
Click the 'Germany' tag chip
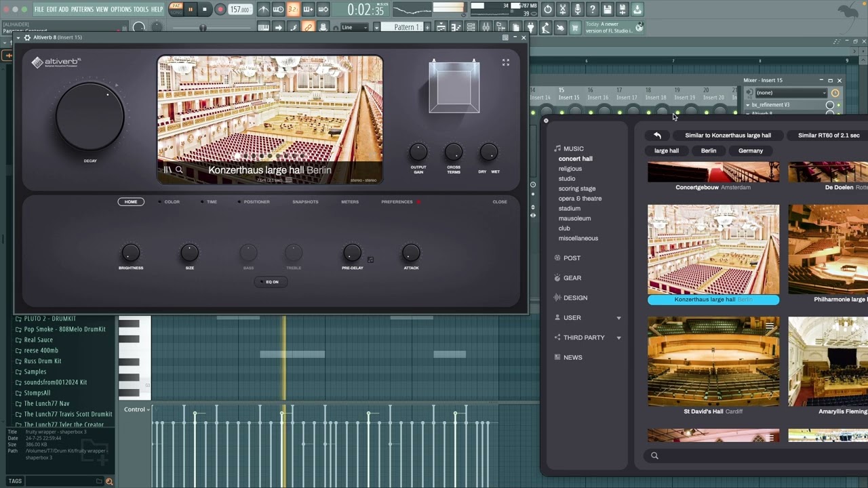(x=751, y=151)
